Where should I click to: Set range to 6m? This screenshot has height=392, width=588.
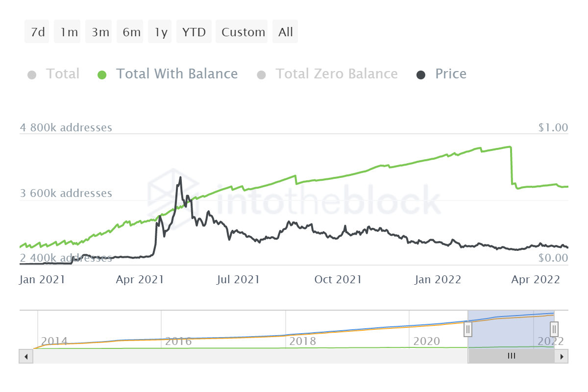pos(131,32)
